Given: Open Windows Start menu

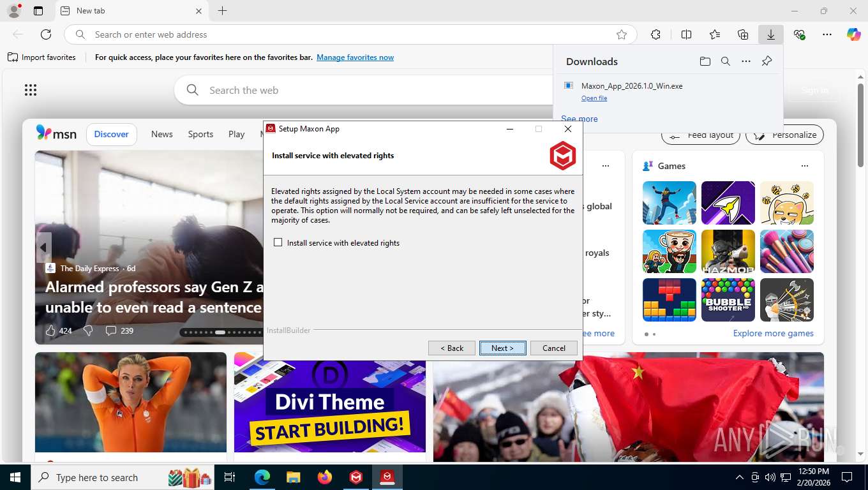Looking at the screenshot, I should [15, 477].
